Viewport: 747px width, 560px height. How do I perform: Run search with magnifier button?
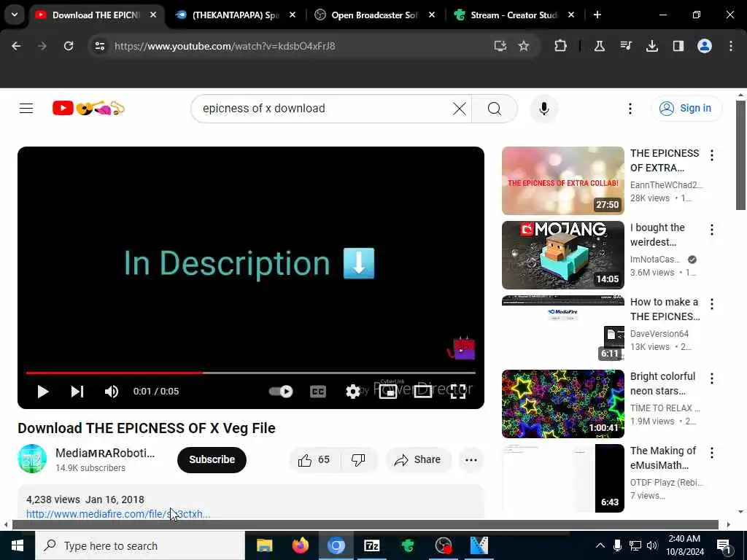(x=495, y=109)
